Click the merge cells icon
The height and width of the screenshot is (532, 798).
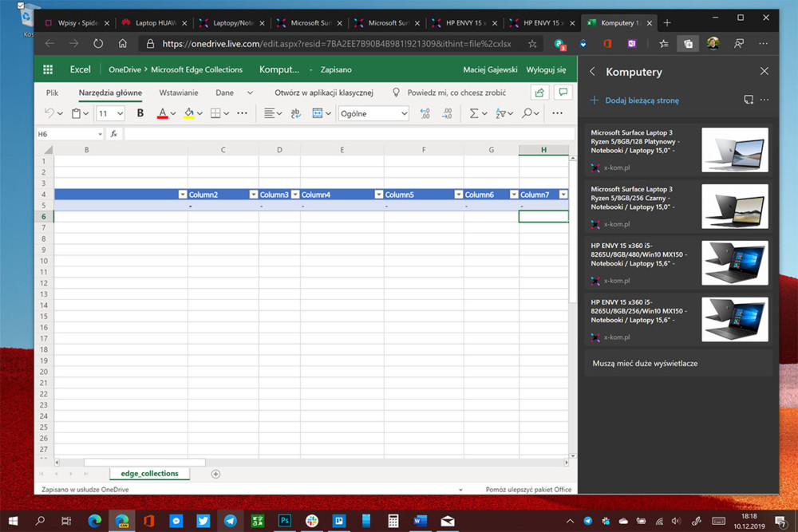point(317,113)
